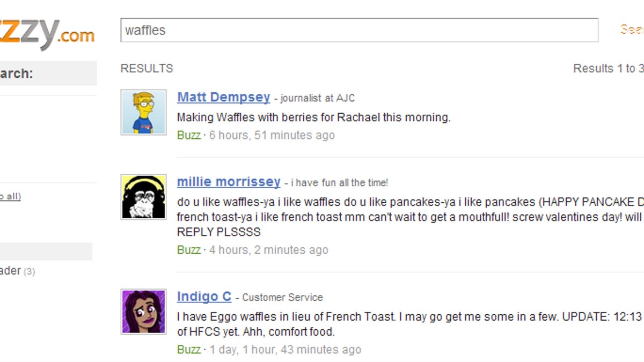Visit the Indigo C profile name link
Viewport: 644px width, 362px height.
click(x=204, y=297)
